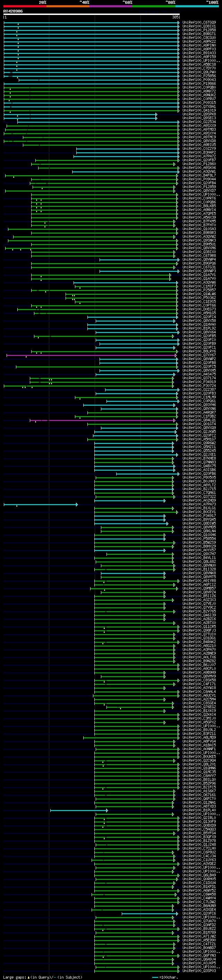Open hit UniRef100_B8LKB5
Viewport: 222px width, 980px height.
pos(199,206)
